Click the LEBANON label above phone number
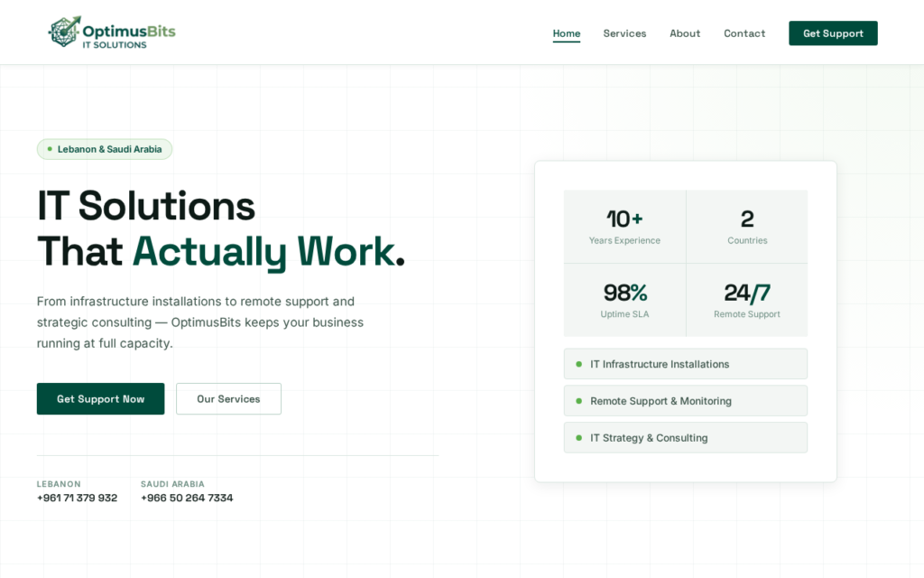 [x=59, y=484]
